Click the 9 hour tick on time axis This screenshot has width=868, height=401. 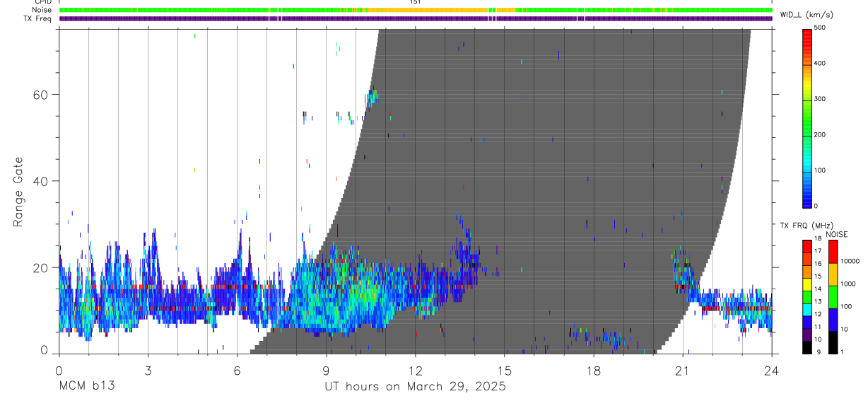pyautogui.click(x=326, y=370)
